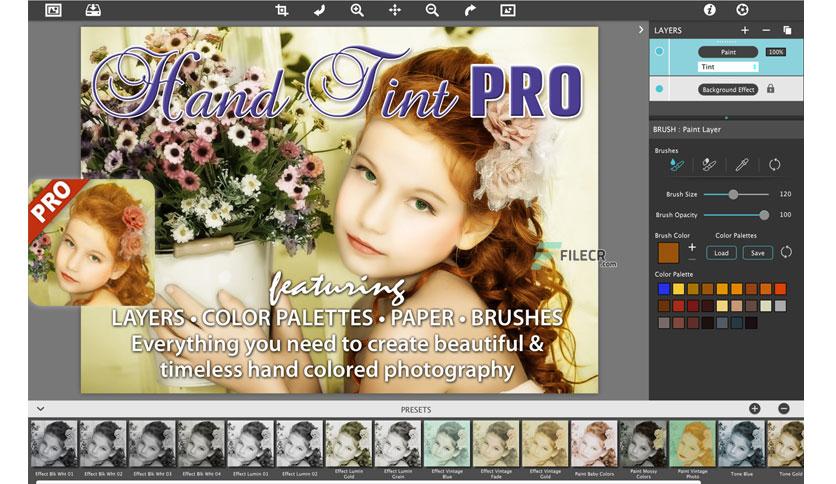Remove color from palette with small minus
The width and height of the screenshot is (836, 484).
692,259
